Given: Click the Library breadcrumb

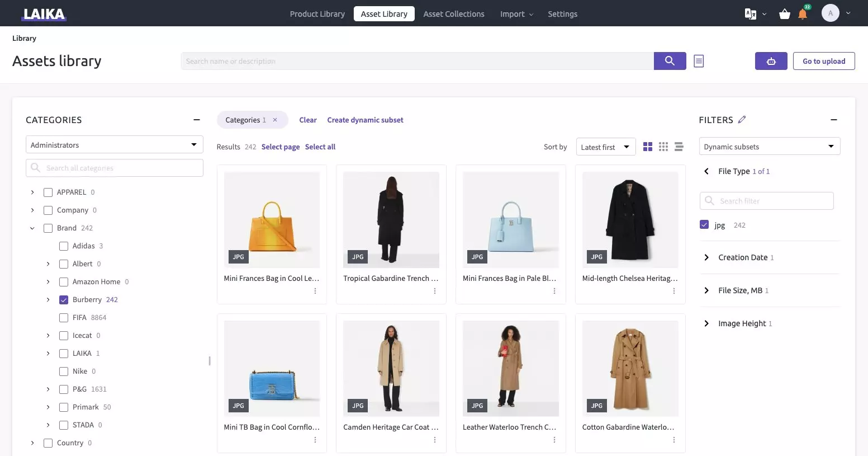Looking at the screenshot, I should coord(24,38).
